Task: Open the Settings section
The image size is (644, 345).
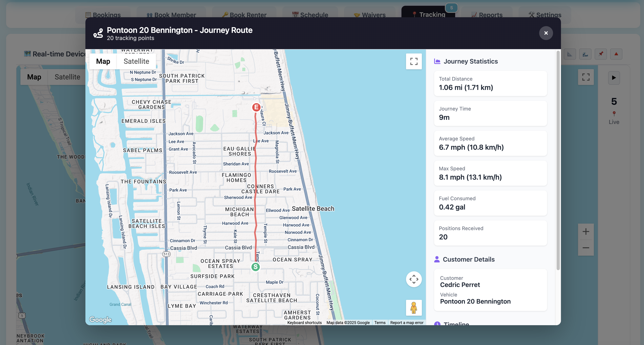Action: coord(545,15)
